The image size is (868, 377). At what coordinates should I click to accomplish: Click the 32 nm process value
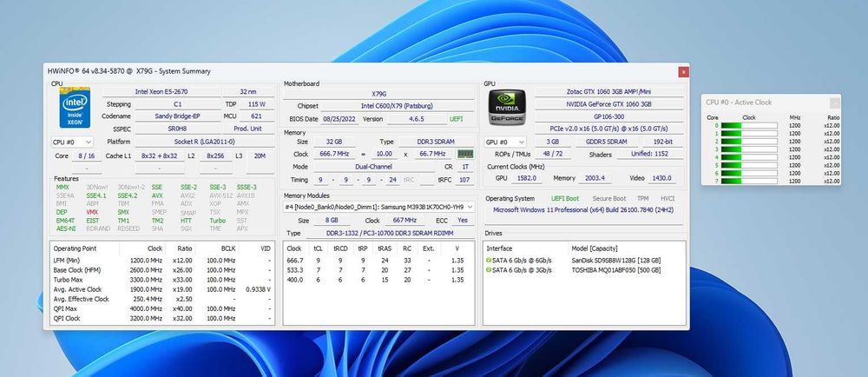[x=248, y=91]
